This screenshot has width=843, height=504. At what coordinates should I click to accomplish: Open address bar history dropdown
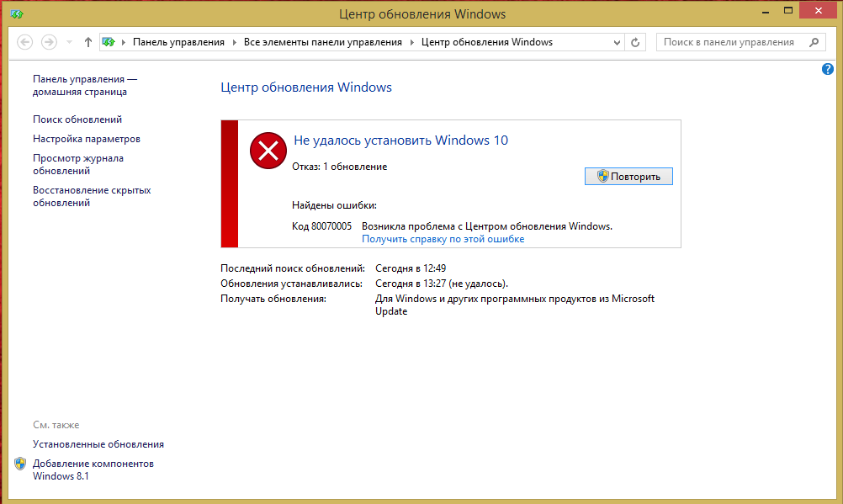[617, 43]
